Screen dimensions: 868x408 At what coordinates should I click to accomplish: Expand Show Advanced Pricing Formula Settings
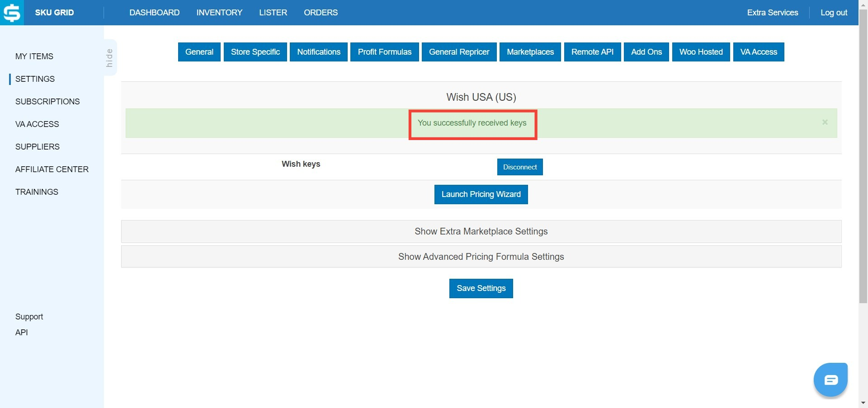pyautogui.click(x=481, y=257)
